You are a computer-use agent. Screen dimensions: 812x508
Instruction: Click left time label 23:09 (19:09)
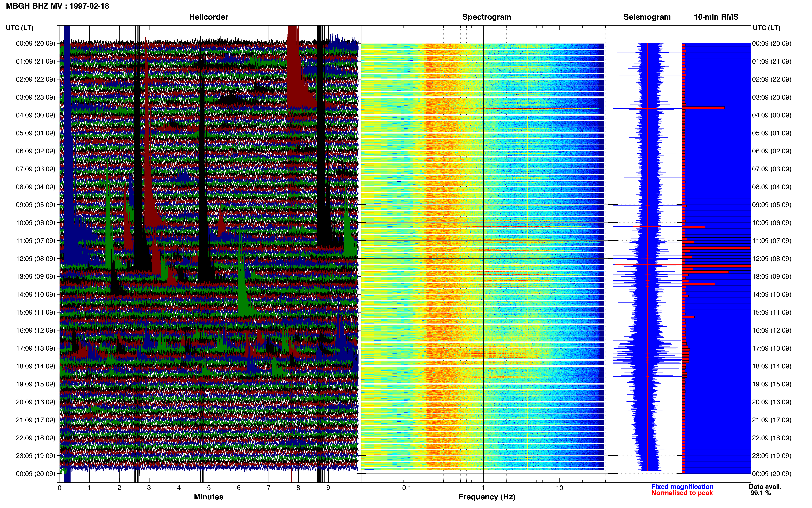[x=36, y=456]
